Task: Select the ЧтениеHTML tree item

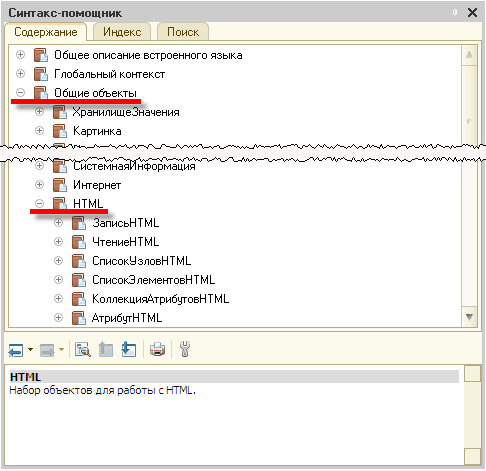Action: pyautogui.click(x=125, y=242)
